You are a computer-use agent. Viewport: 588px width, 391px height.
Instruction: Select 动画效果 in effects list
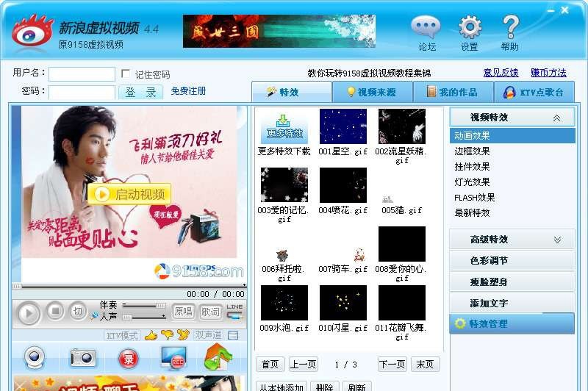tap(512, 136)
